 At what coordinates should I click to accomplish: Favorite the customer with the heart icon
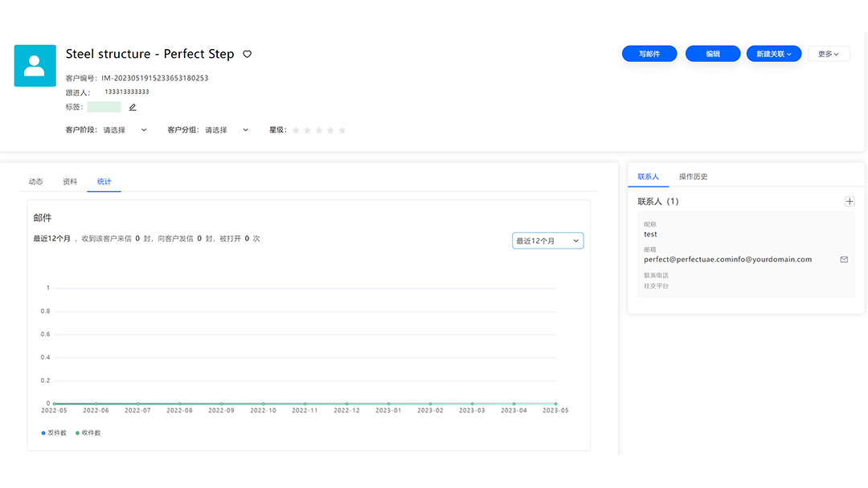[248, 54]
